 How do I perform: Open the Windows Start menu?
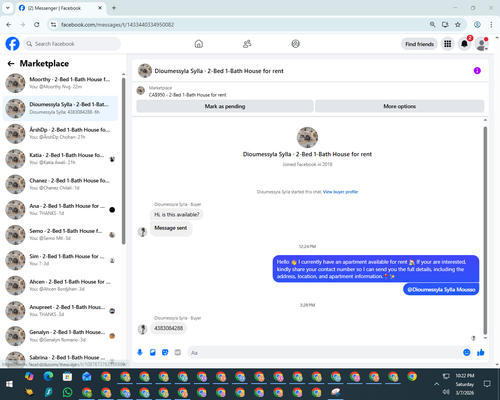click(x=9, y=384)
